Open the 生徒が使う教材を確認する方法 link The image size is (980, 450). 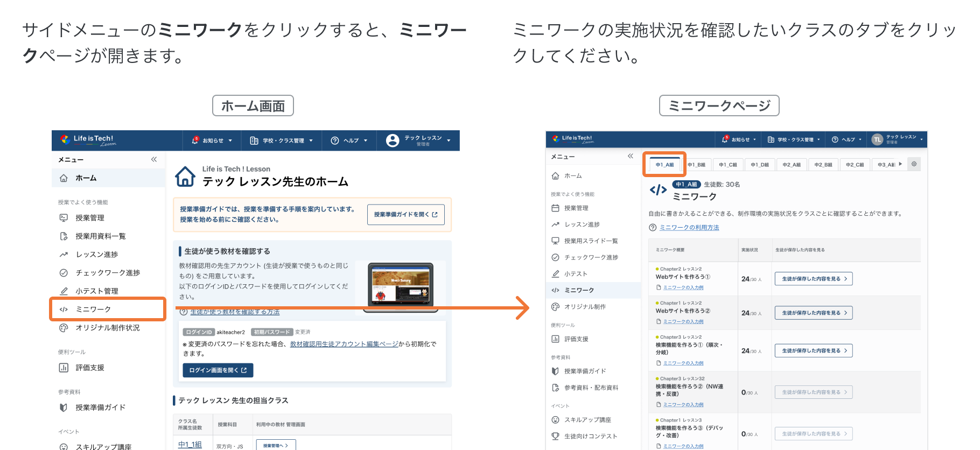click(x=235, y=312)
